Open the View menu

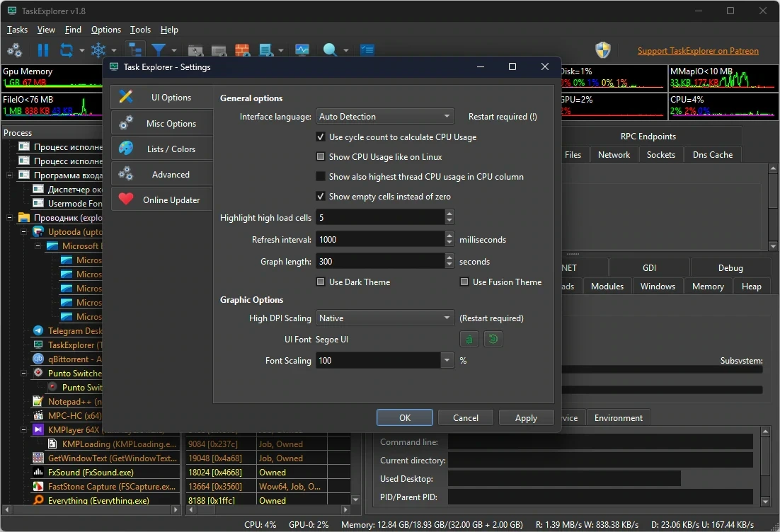46,30
